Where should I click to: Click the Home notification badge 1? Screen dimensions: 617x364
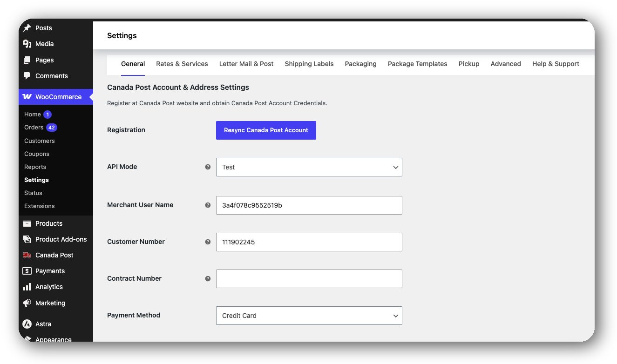[47, 114]
